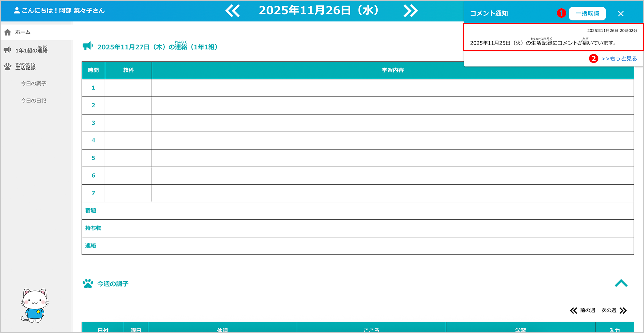The image size is (644, 333).
Task: Advance to next day with double-right arrow
Action: pyautogui.click(x=411, y=11)
